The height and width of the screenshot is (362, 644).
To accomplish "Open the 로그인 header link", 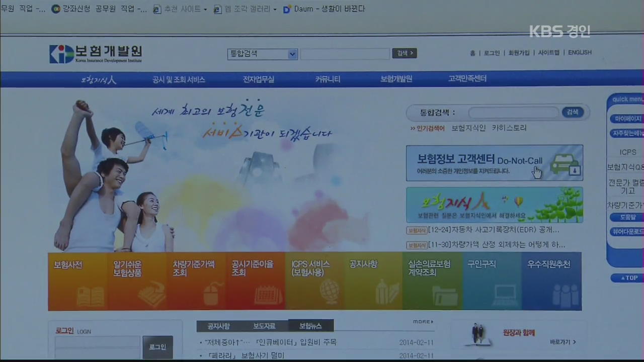I will click(x=492, y=53).
